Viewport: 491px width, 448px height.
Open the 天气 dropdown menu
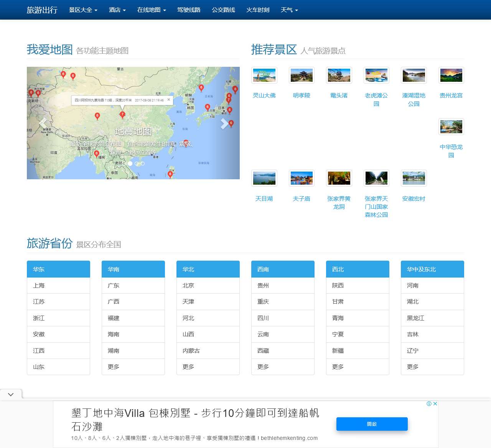[289, 10]
